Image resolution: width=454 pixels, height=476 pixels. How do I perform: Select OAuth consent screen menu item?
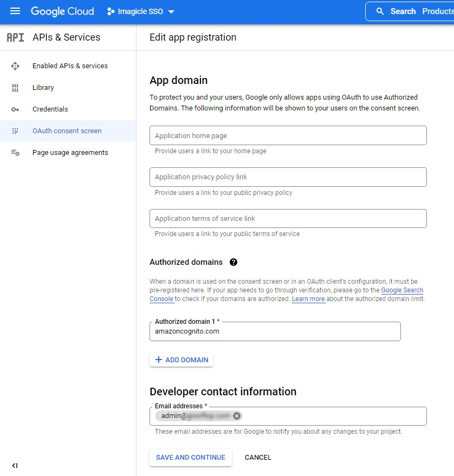[x=67, y=131]
